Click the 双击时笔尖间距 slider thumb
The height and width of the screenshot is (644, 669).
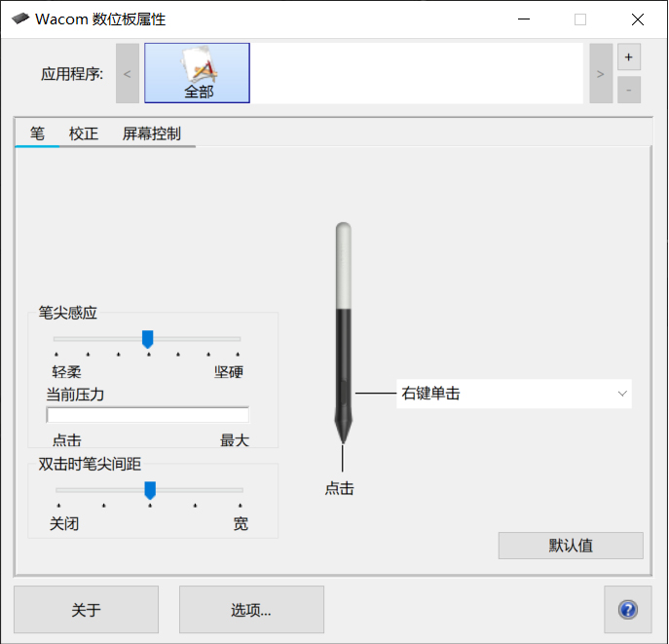pos(150,490)
